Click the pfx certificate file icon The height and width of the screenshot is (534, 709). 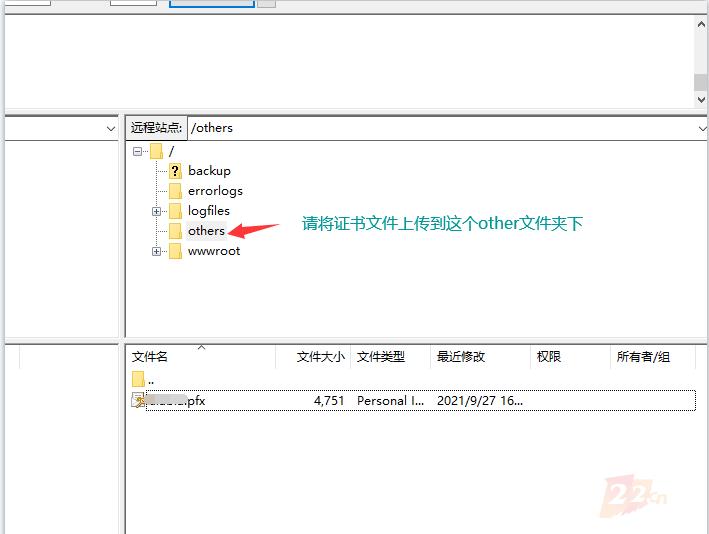[x=138, y=400]
